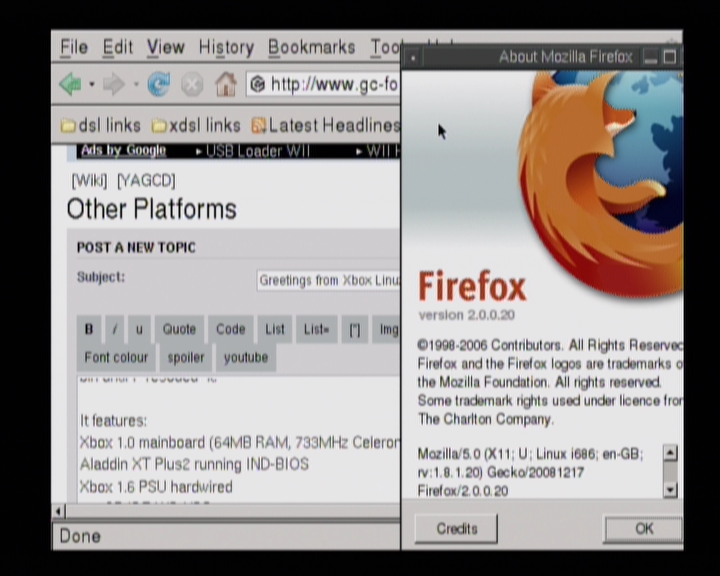Click the About dialog window menu button

coord(413,58)
